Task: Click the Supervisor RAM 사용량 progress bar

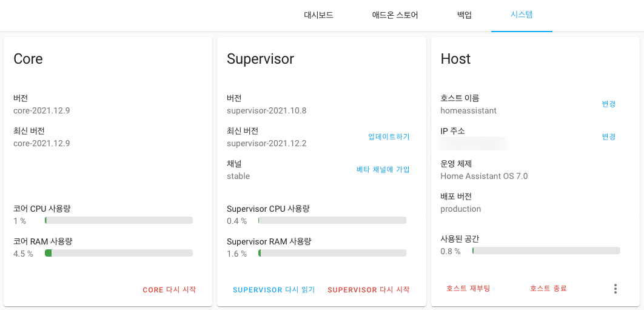Action: (x=332, y=253)
